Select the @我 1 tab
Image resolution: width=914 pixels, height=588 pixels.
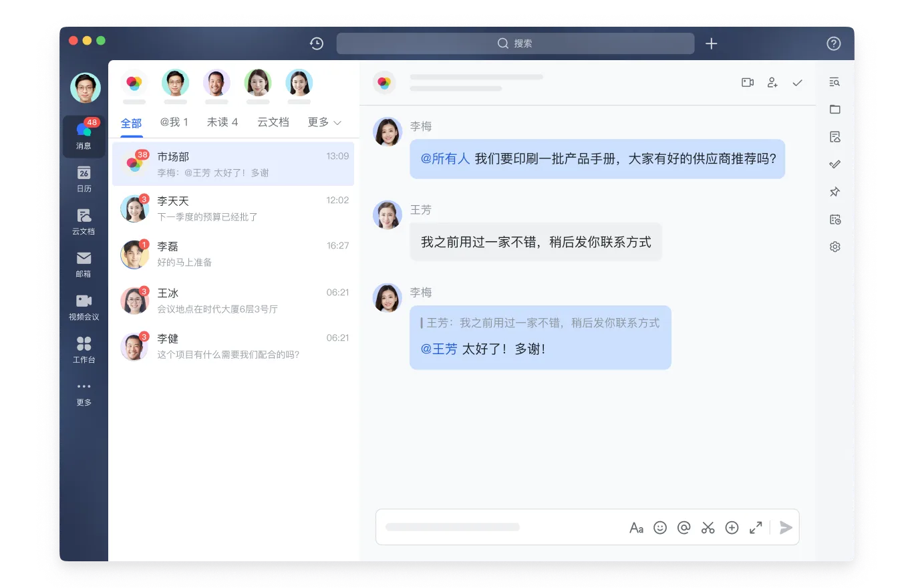(x=174, y=122)
